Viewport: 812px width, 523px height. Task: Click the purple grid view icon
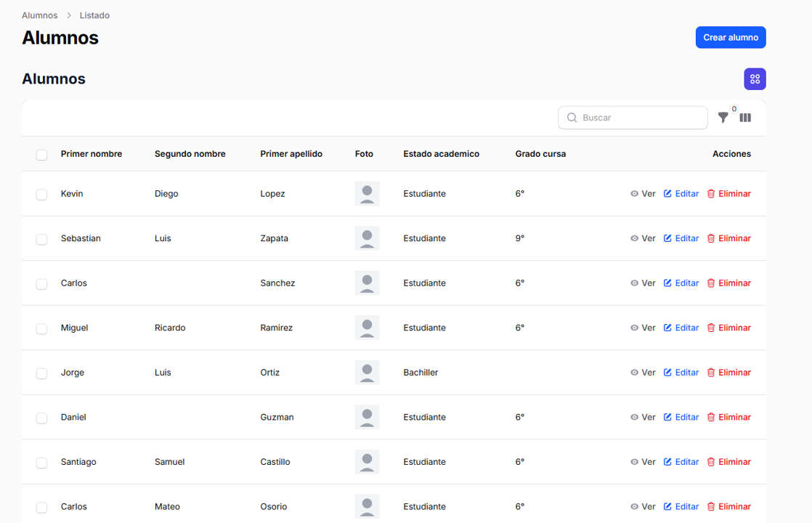(755, 79)
